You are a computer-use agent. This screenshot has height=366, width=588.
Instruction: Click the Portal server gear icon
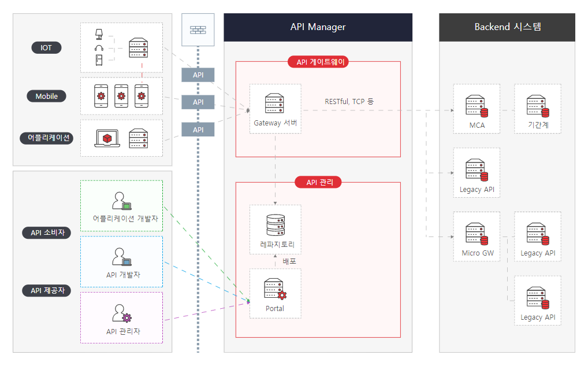pyautogui.click(x=276, y=289)
